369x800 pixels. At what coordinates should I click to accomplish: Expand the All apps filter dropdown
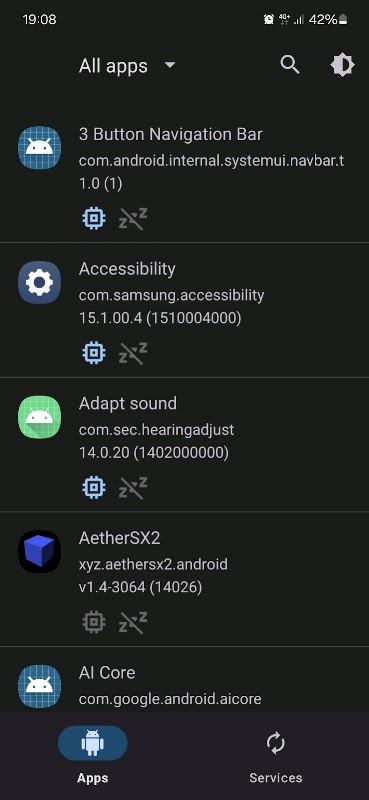pos(127,66)
